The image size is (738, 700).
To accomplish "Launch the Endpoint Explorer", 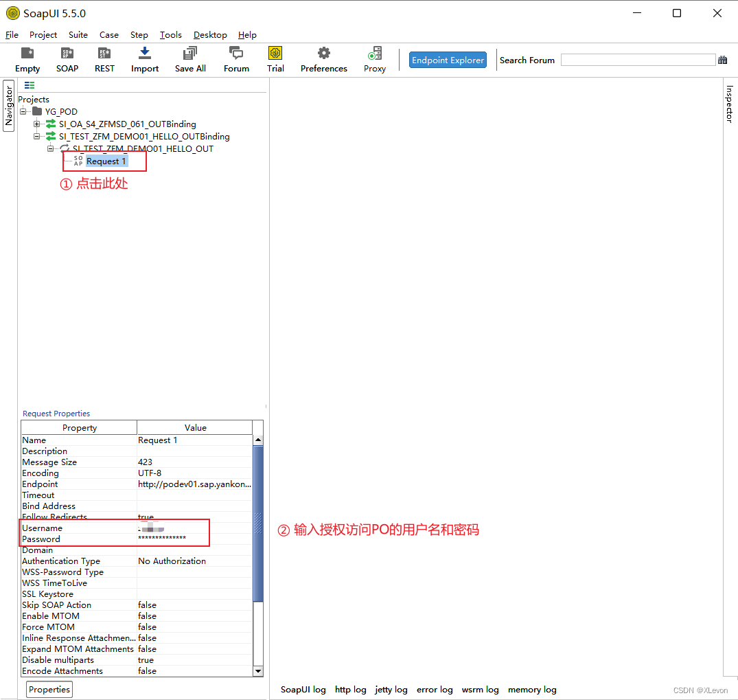I will (x=448, y=60).
